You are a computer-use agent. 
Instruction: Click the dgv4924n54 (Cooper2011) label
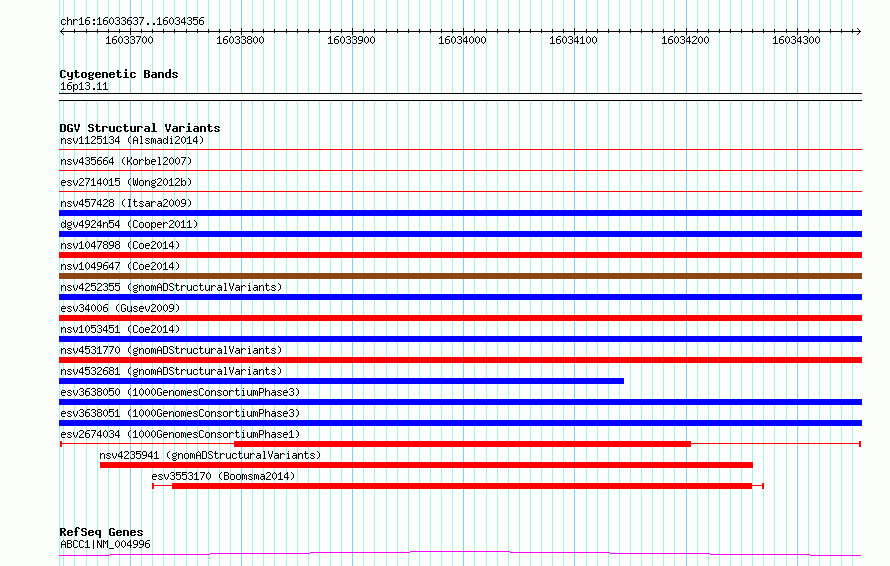pos(129,224)
